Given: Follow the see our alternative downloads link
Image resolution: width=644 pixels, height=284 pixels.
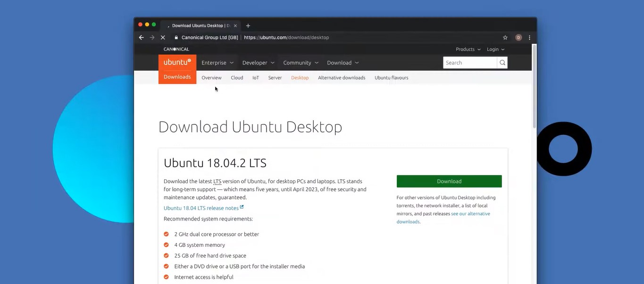Looking at the screenshot, I should pyautogui.click(x=470, y=213).
